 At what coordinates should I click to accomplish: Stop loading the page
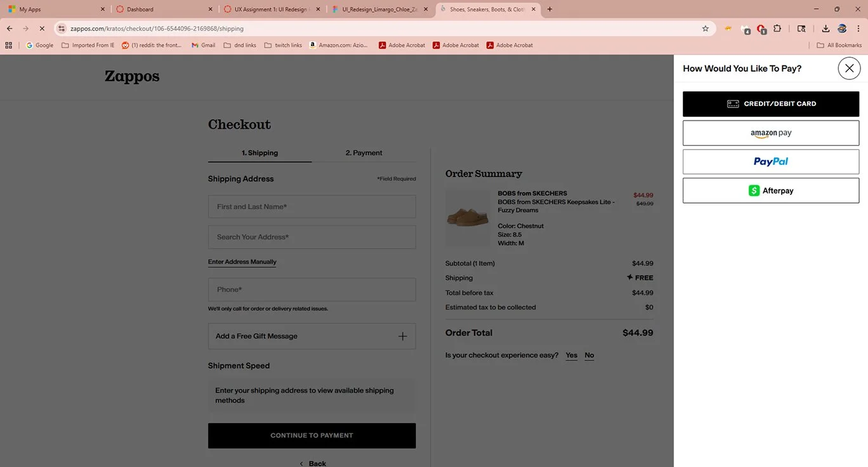(x=42, y=29)
